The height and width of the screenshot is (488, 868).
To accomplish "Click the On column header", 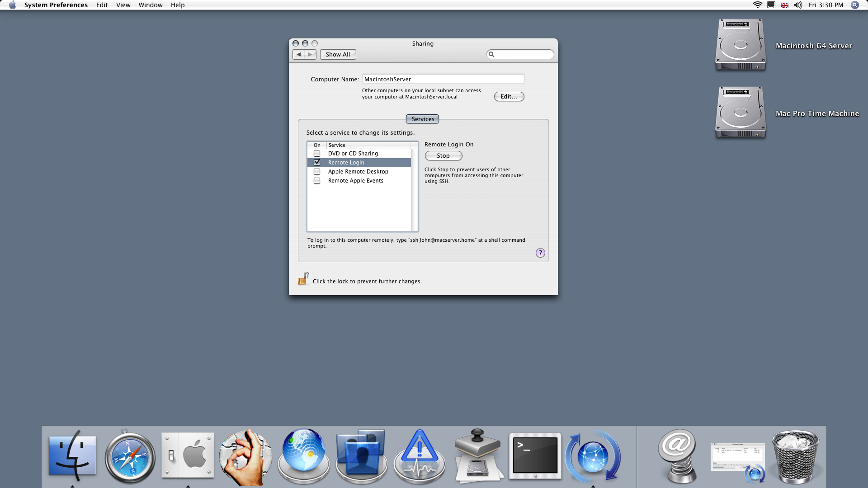I will click(x=317, y=145).
